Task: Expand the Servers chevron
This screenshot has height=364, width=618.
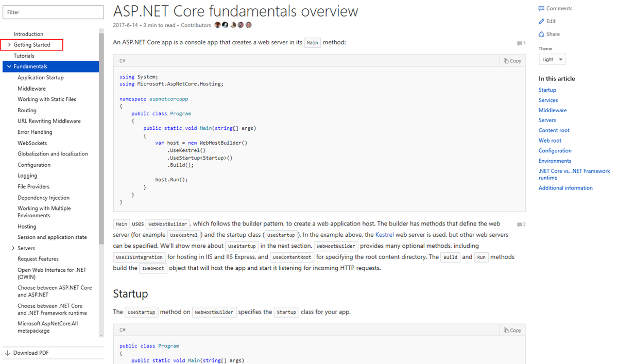Action: [x=13, y=248]
